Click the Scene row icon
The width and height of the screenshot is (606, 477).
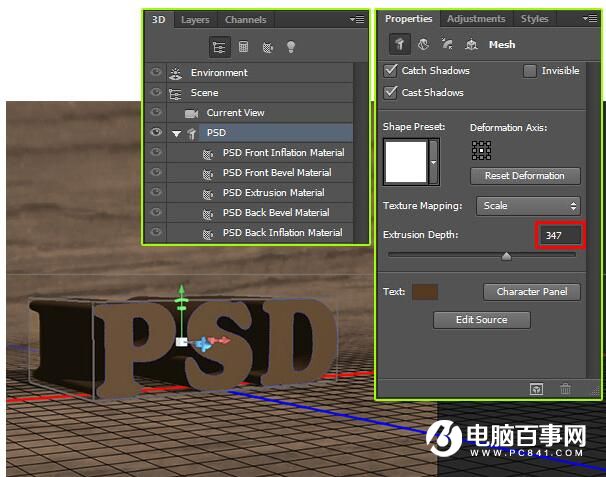(x=175, y=94)
